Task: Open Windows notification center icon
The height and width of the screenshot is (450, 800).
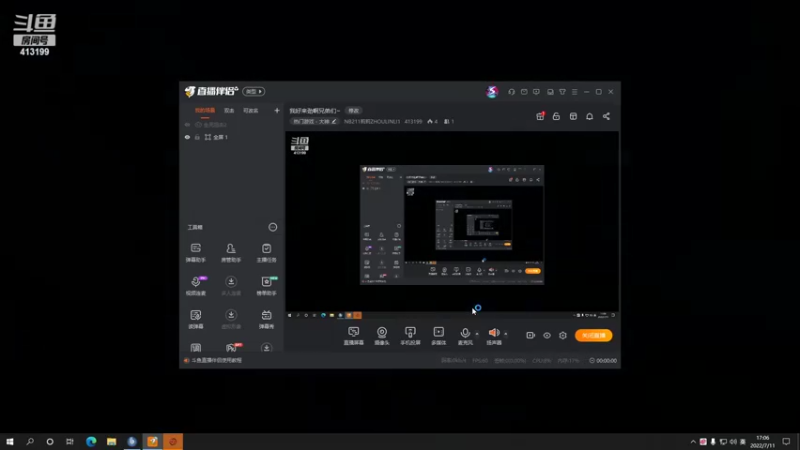Action: [x=786, y=441]
